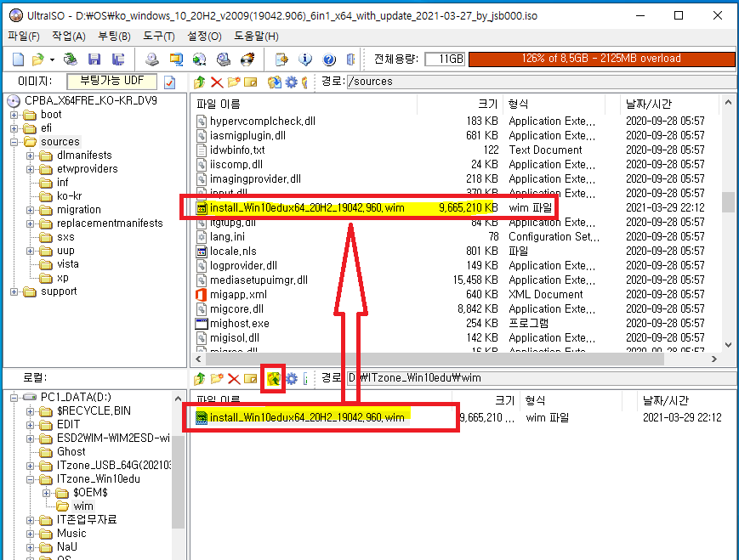
Task: Toggle the boot image checkmark icon
Action: pos(170,82)
